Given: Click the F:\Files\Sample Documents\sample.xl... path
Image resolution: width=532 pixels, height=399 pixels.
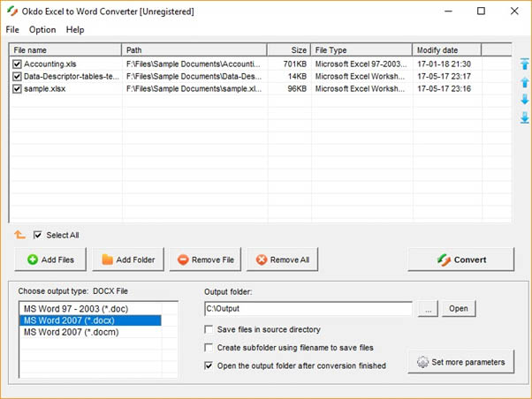Looking at the screenshot, I should point(194,89).
